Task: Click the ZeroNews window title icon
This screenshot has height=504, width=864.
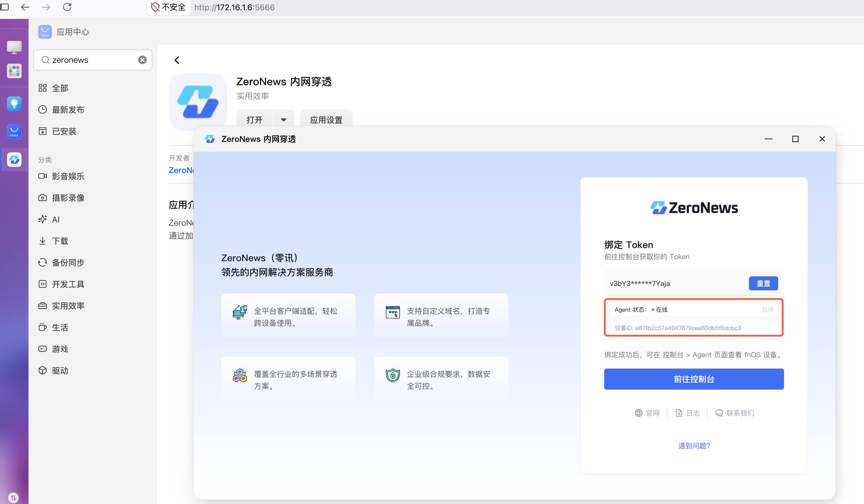Action: point(210,139)
